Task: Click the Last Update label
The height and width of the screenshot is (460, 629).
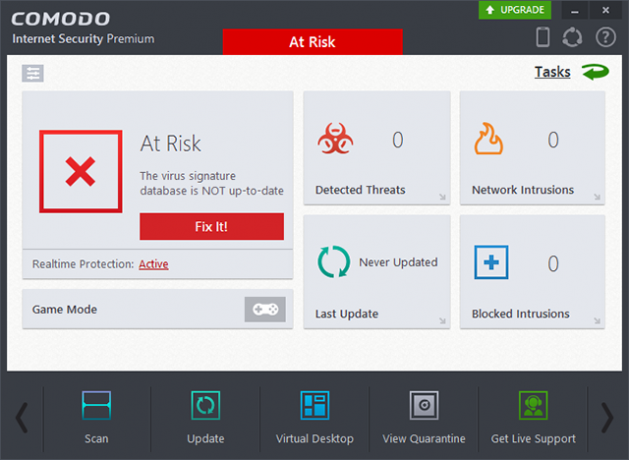Action: 347,314
